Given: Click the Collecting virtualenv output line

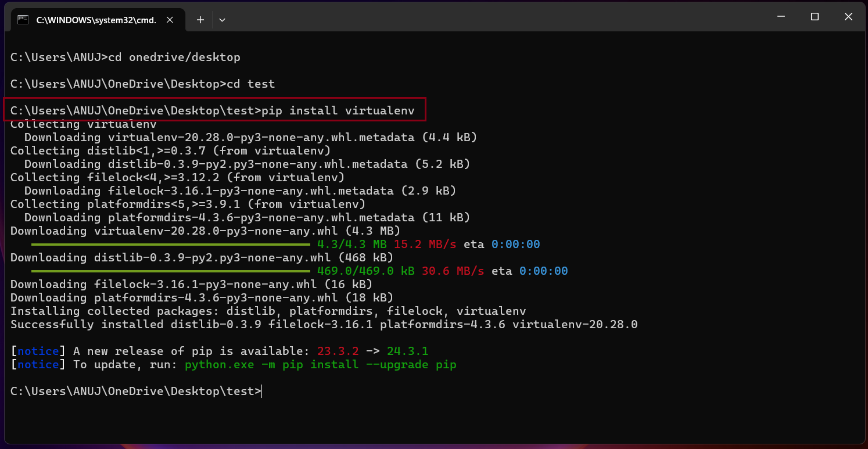Looking at the screenshot, I should pos(83,124).
